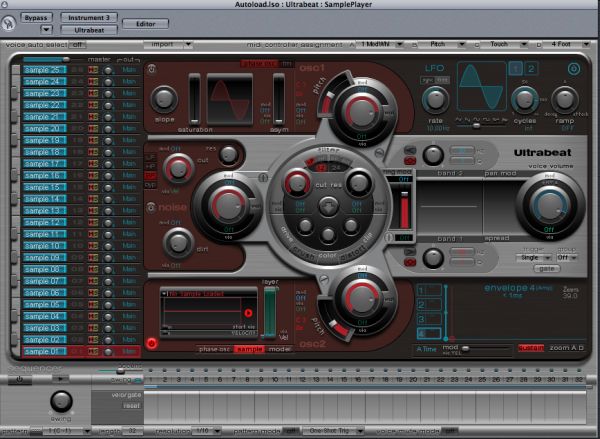Click the gate button
This screenshot has width=600, height=439.
coord(546,269)
